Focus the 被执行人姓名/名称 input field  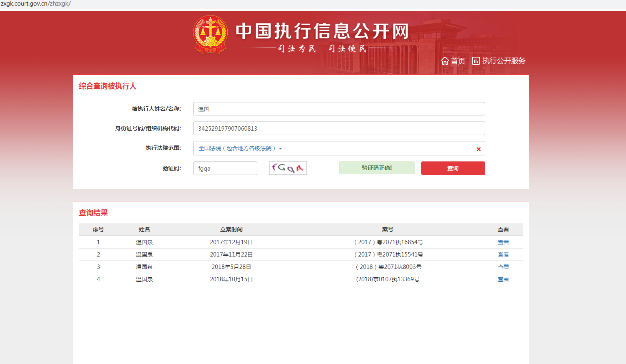(339, 109)
